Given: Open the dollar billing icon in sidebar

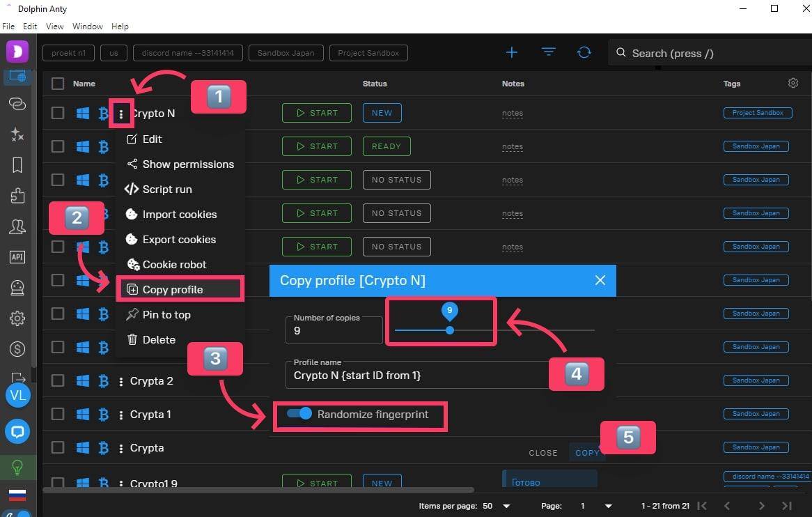Looking at the screenshot, I should point(17,348).
